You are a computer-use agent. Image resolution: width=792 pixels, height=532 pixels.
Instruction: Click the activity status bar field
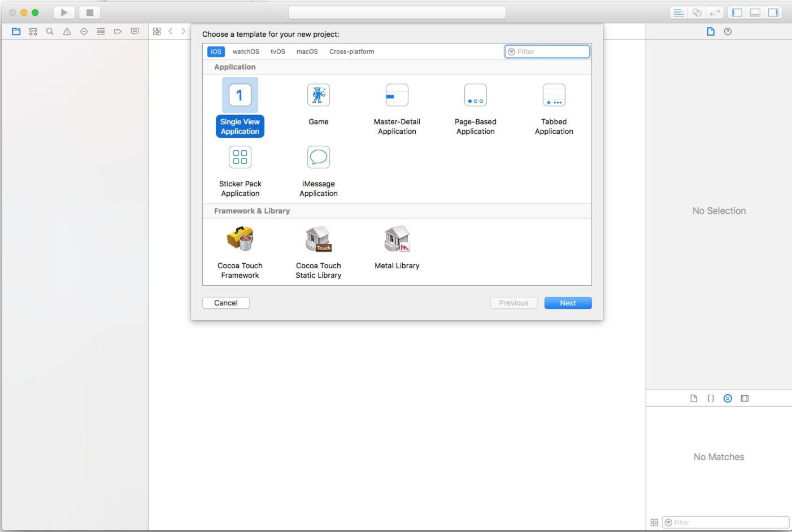point(397,12)
